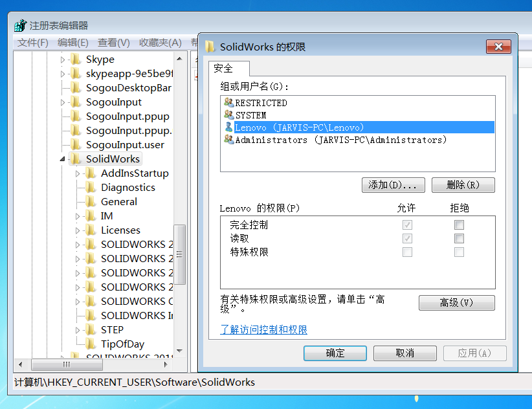Screen dimensions: 532x409
Task: Select the TipOfDay tree key
Action: pyautogui.click(x=122, y=344)
